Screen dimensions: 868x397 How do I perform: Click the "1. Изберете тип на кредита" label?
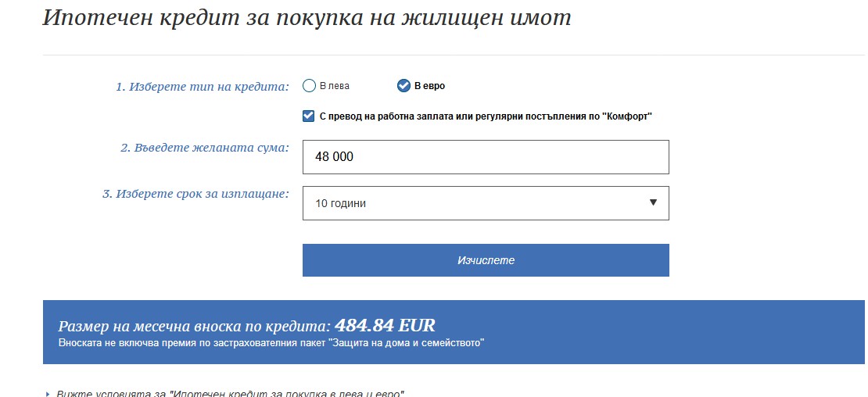coord(203,87)
